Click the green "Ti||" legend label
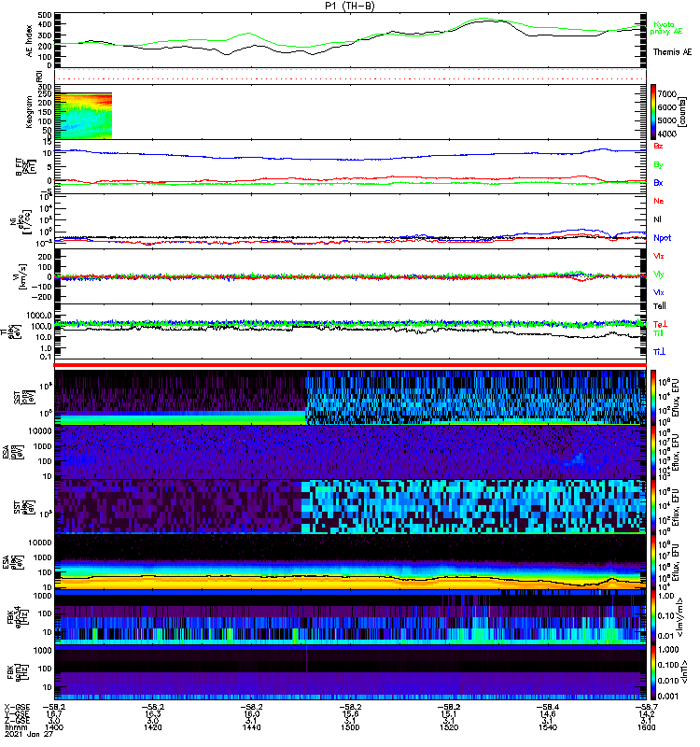 [x=658, y=333]
